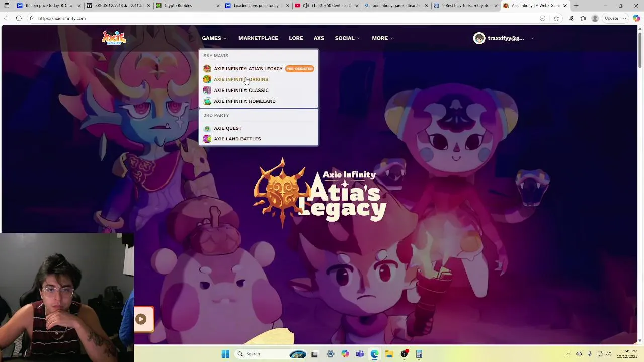Switch to the axis infinity game Search tab

pyautogui.click(x=396, y=6)
